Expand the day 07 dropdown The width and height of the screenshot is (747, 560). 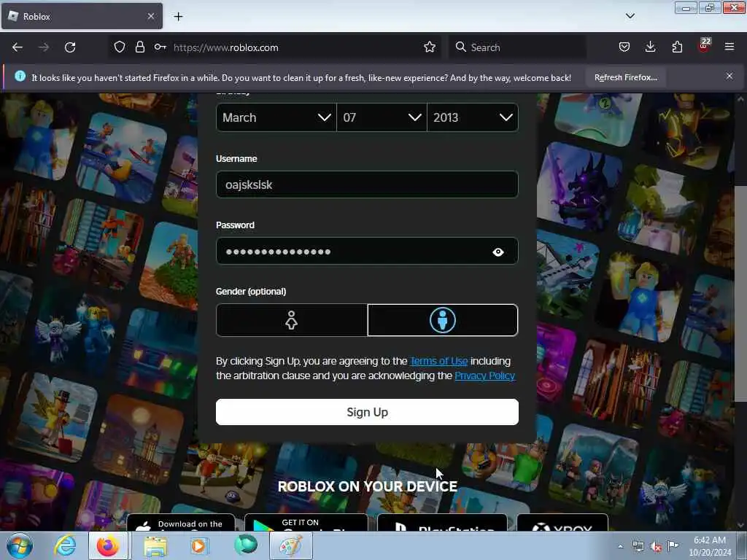coord(382,117)
